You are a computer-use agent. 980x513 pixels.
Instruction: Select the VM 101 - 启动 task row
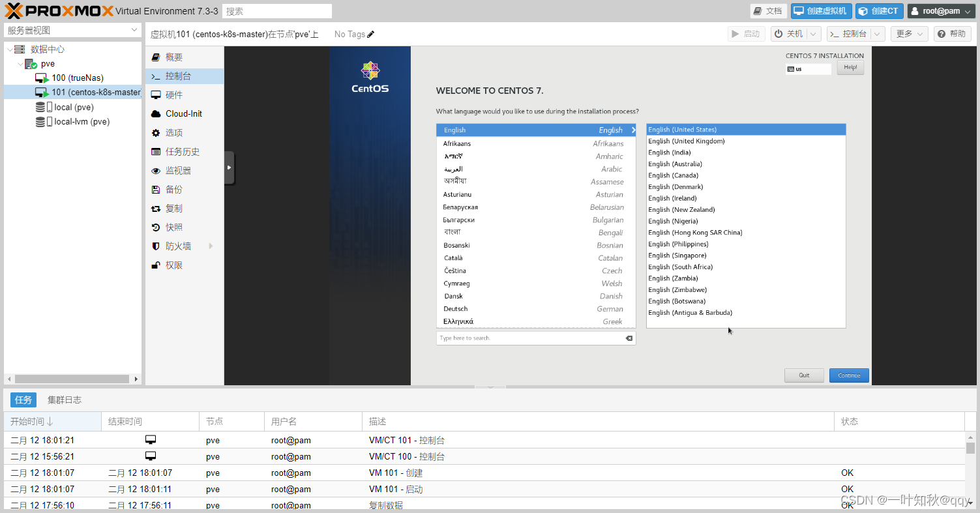[484, 489]
